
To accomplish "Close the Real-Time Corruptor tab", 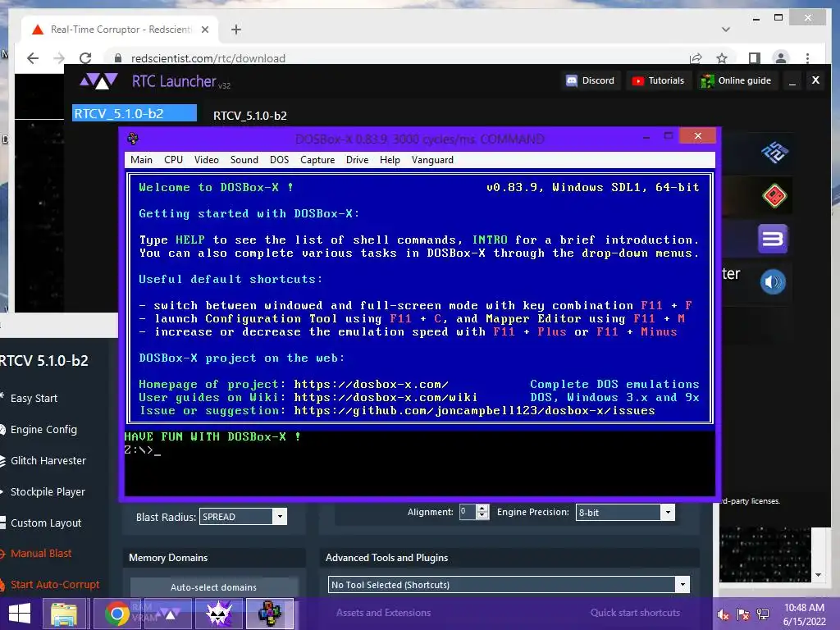I will pyautogui.click(x=204, y=30).
